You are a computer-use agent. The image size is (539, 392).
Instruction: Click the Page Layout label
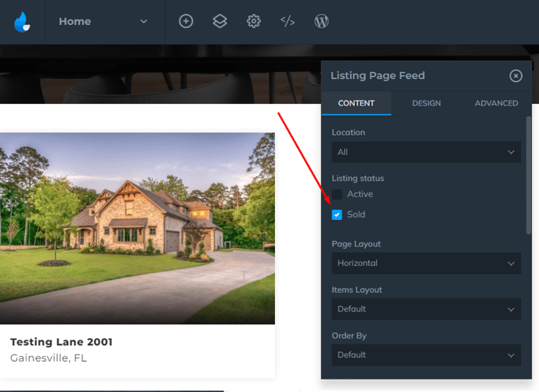356,244
